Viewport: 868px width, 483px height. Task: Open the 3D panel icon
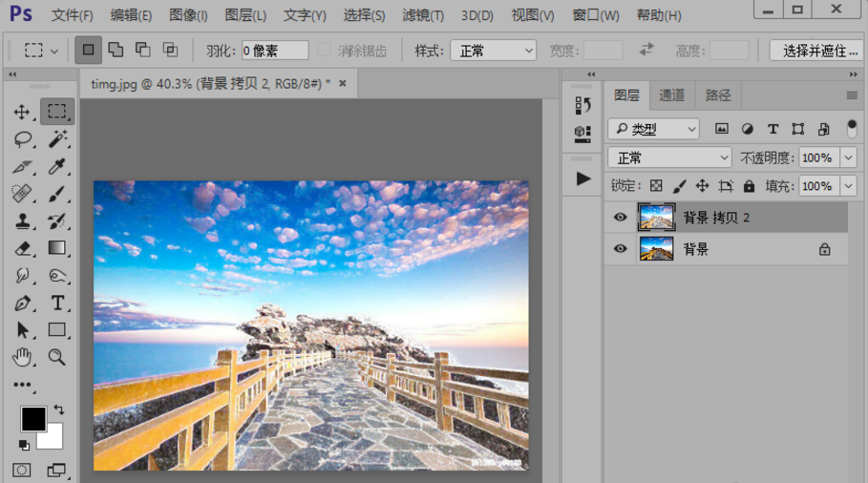582,134
